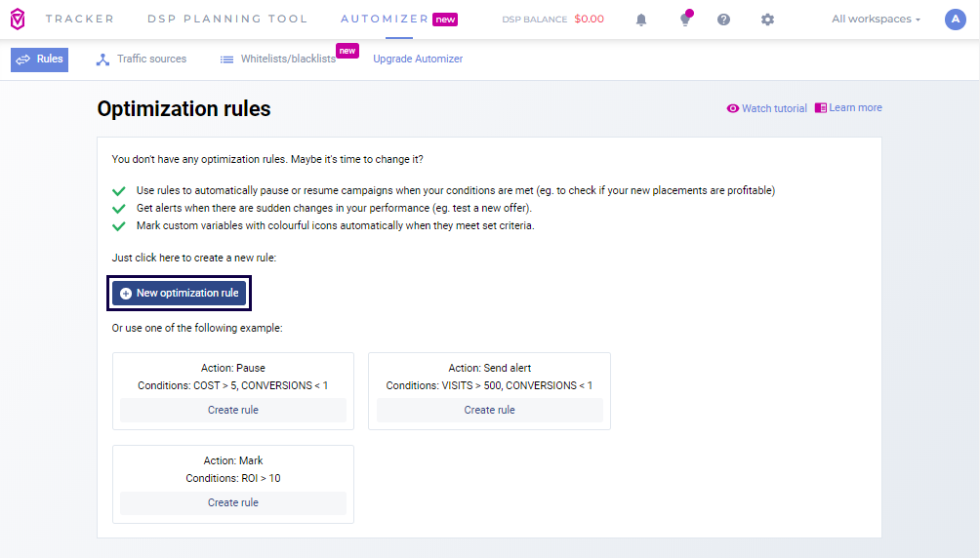Open the DSP Planning Tool tab

tap(227, 20)
